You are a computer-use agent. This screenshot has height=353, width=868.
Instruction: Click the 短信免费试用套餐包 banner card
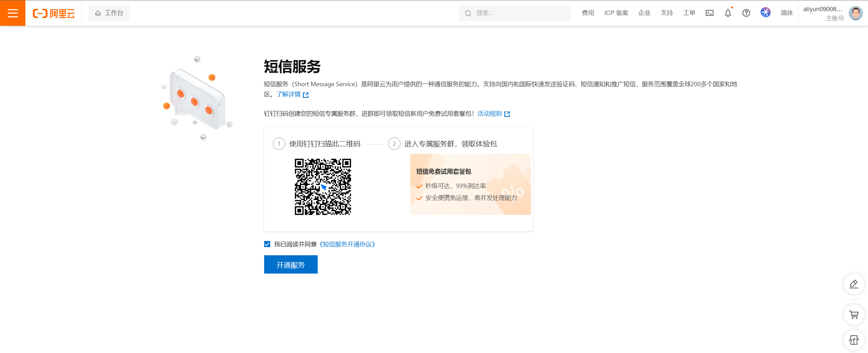(x=470, y=184)
